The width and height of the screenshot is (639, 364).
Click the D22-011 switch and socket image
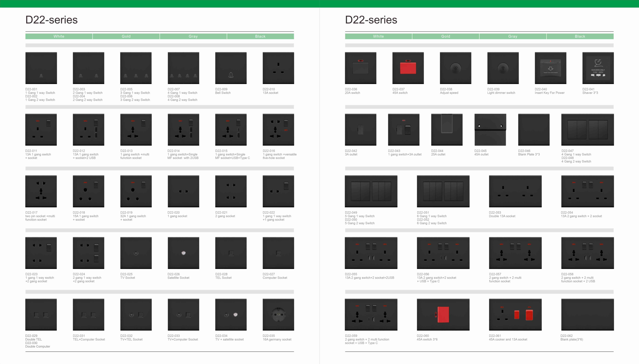(x=41, y=130)
